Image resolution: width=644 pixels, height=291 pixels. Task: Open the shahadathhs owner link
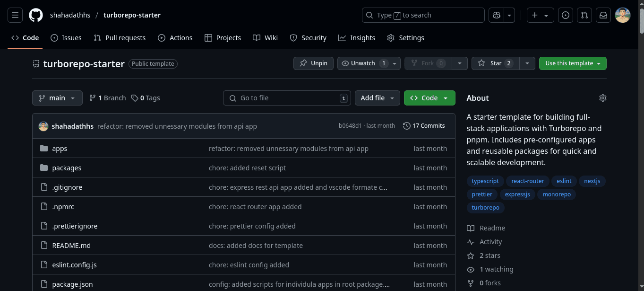tap(70, 15)
